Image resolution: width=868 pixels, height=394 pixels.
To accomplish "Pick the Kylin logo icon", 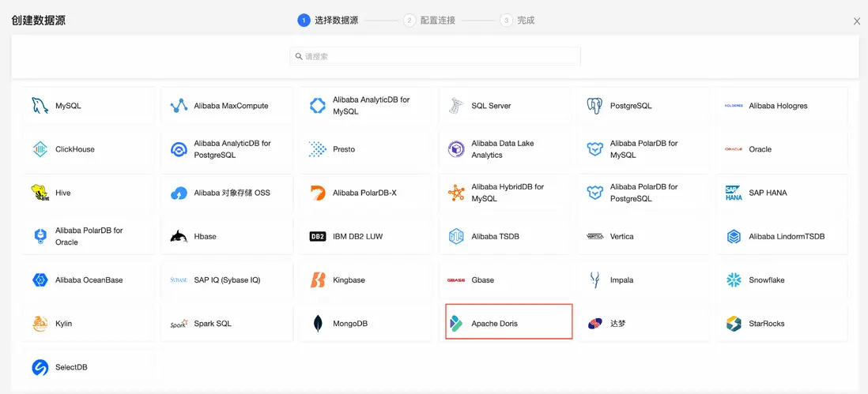I will coord(40,324).
